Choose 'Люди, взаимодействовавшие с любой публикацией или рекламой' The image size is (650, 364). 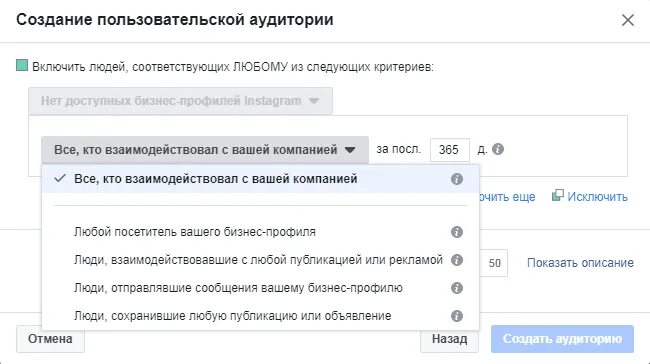[260, 260]
